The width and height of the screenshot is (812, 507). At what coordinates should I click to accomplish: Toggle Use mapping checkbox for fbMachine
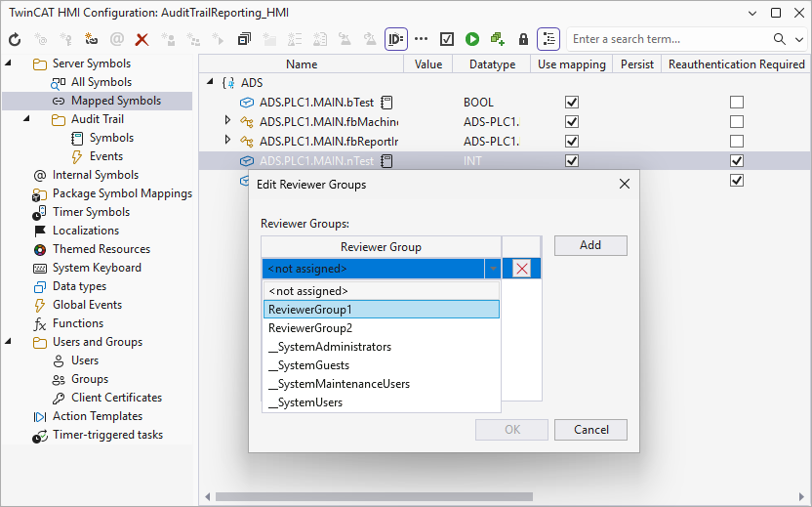(x=572, y=122)
